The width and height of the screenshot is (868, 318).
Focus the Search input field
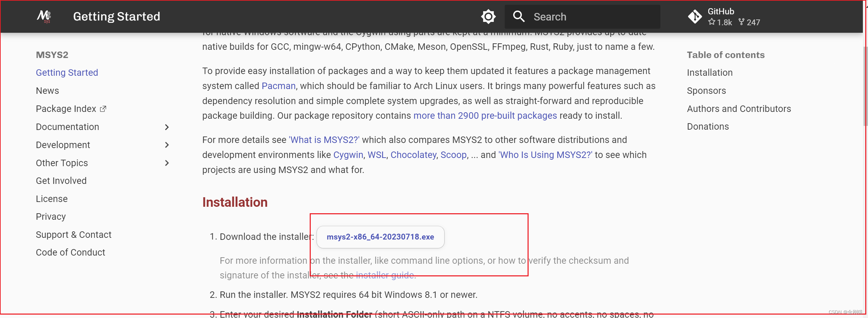[x=582, y=16]
